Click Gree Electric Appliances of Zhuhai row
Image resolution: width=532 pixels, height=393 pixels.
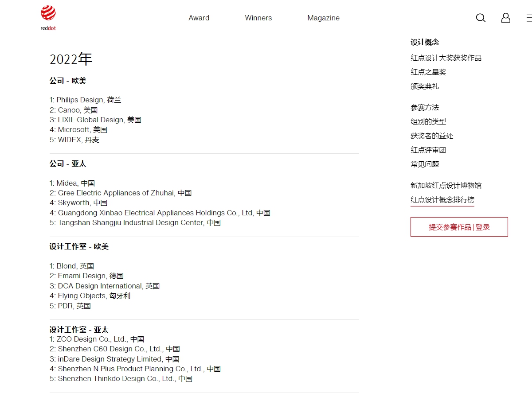pos(121,193)
